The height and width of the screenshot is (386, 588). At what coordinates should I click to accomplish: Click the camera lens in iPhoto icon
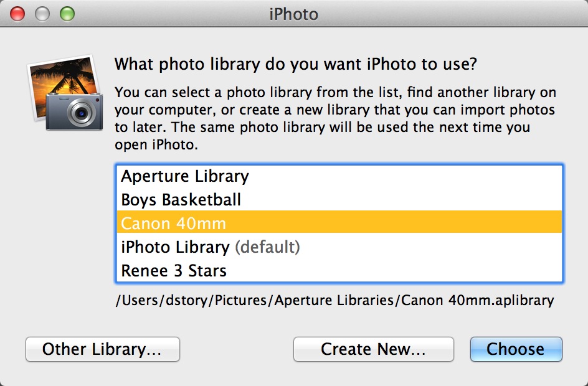coord(80,113)
